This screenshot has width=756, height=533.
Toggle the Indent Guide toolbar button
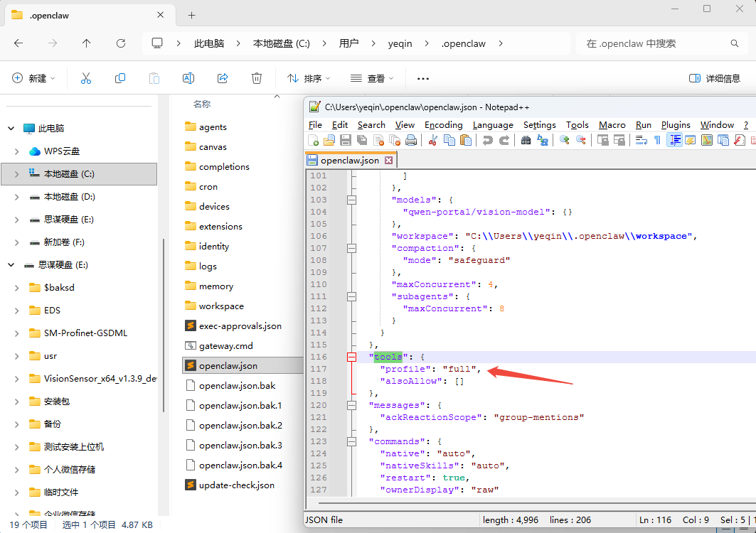point(674,140)
